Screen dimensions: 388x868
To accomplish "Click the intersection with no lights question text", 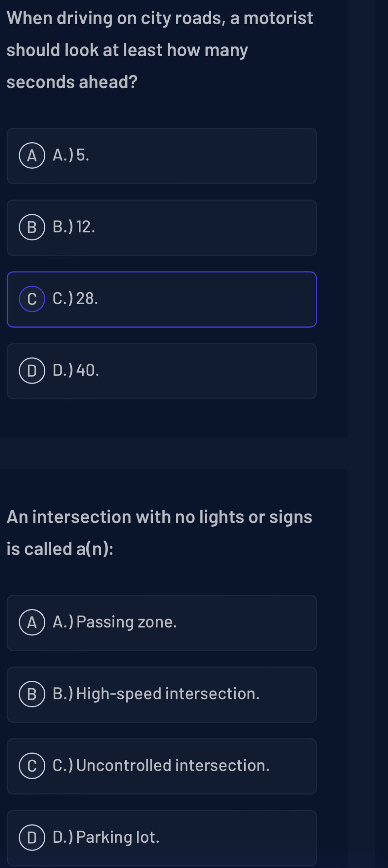I will pos(159,533).
